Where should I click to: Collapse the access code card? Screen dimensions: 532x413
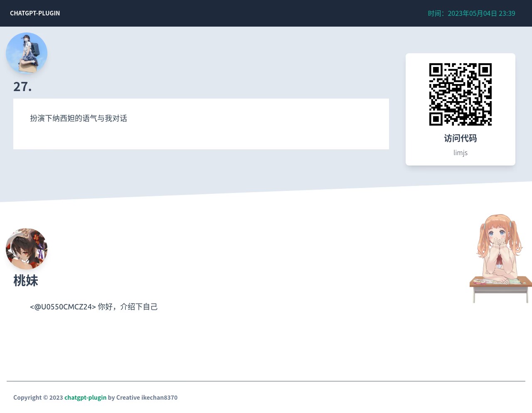[x=461, y=109]
